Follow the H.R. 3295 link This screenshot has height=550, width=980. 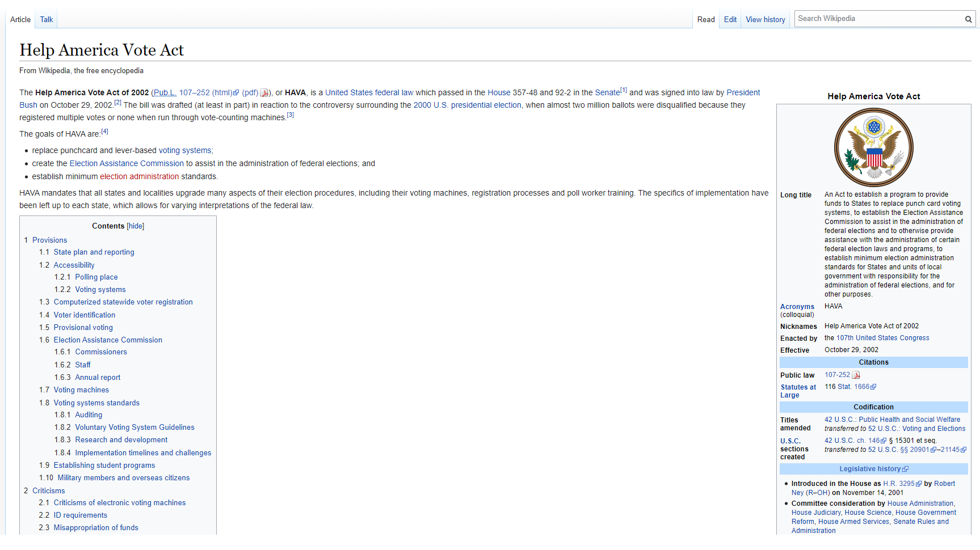[899, 484]
